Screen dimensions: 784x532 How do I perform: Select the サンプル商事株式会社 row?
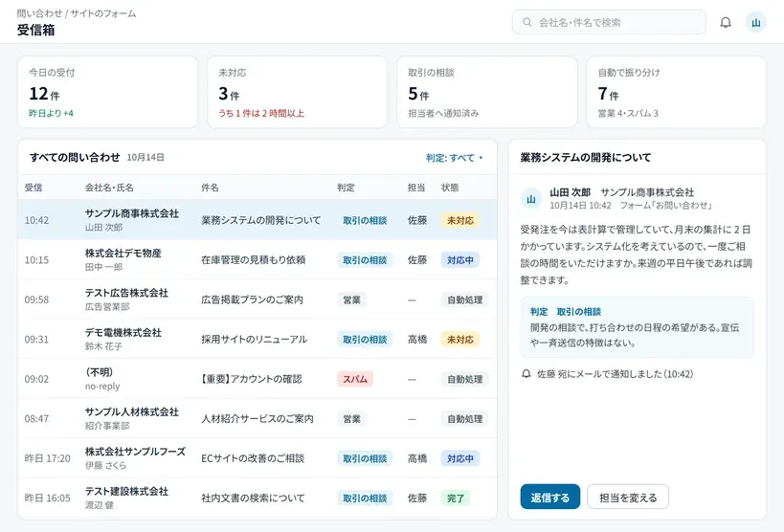258,220
